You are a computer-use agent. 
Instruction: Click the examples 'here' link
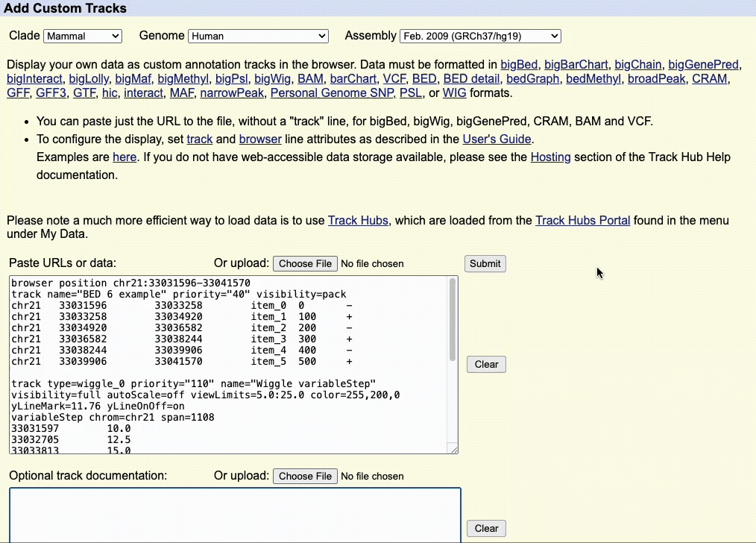point(125,157)
